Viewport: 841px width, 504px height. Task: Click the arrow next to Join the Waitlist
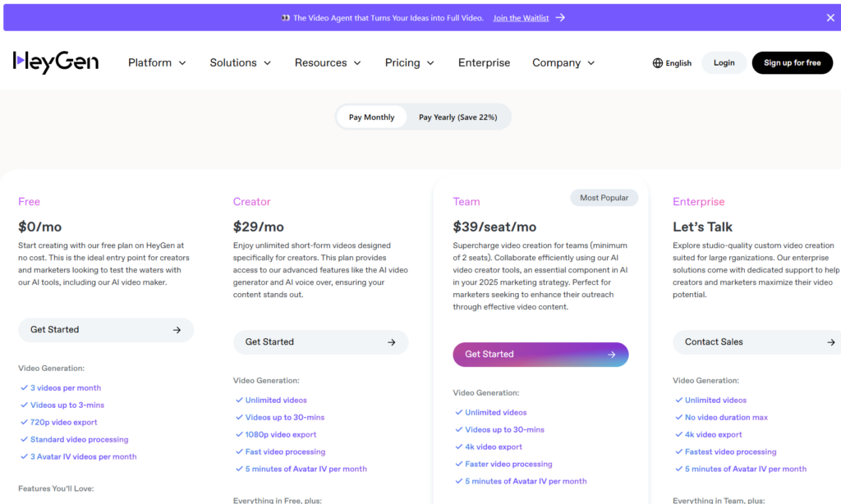tap(562, 17)
